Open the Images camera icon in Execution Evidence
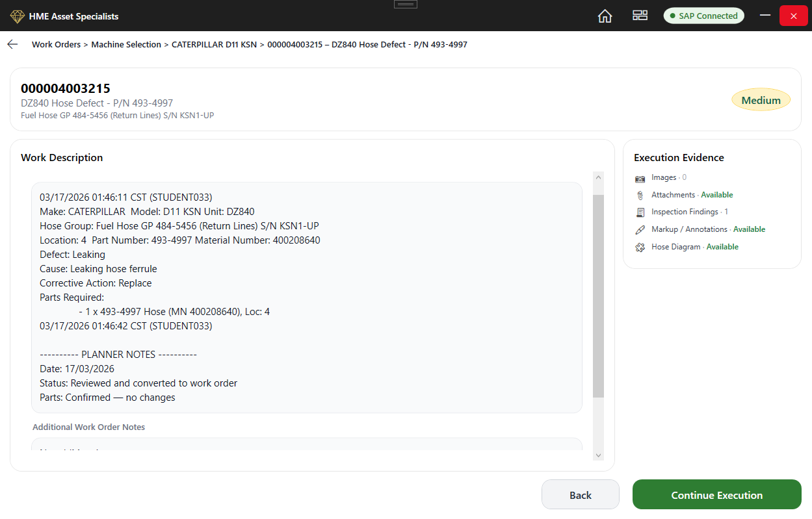Image resolution: width=812 pixels, height=519 pixels. coord(640,177)
